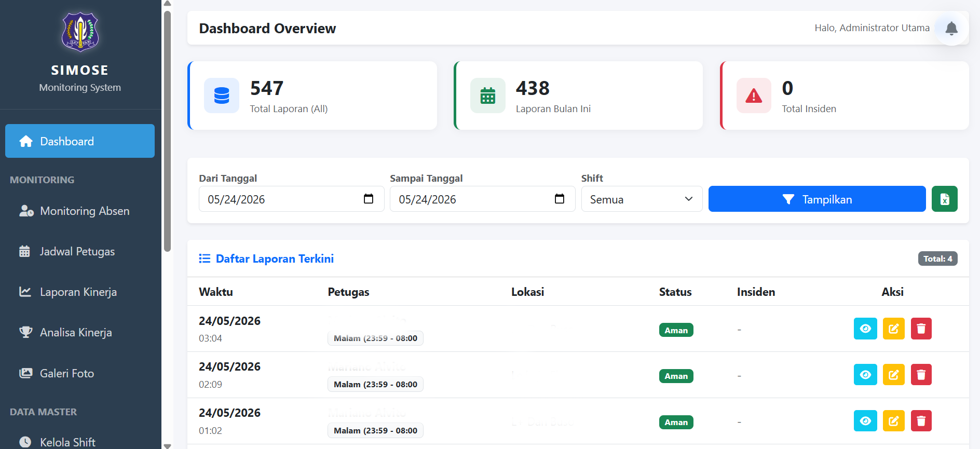Viewport: 980px width, 449px height.
Task: Edit the 03:04 report
Action: pyautogui.click(x=894, y=329)
